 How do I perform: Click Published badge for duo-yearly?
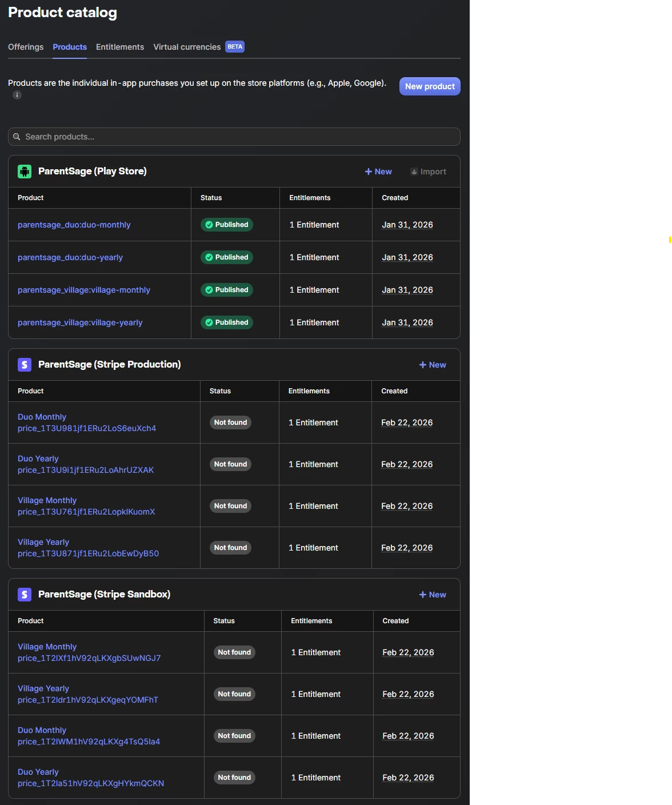tap(227, 257)
